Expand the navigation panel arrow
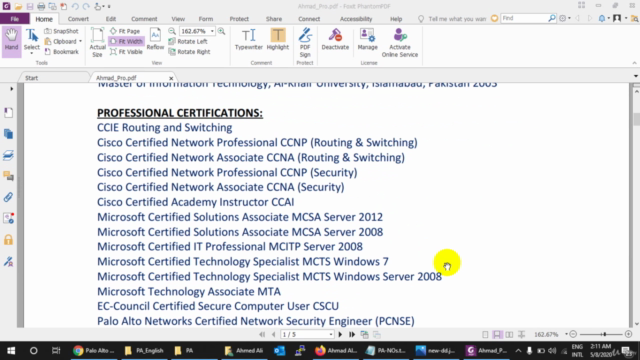The image size is (640, 360). (11, 89)
